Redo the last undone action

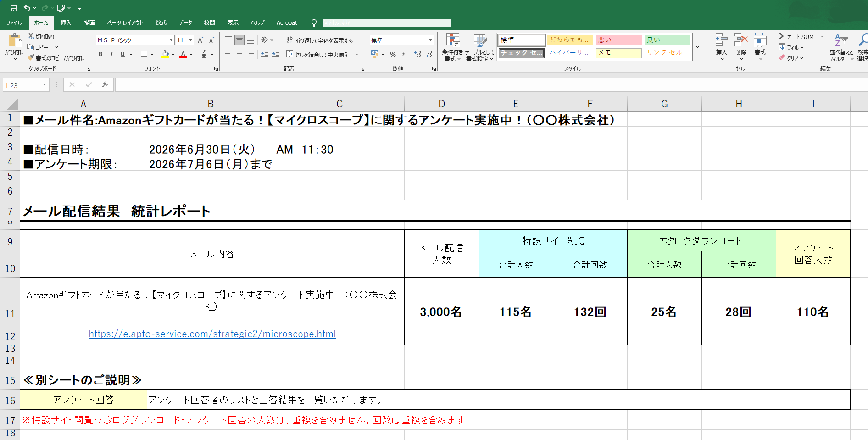45,8
